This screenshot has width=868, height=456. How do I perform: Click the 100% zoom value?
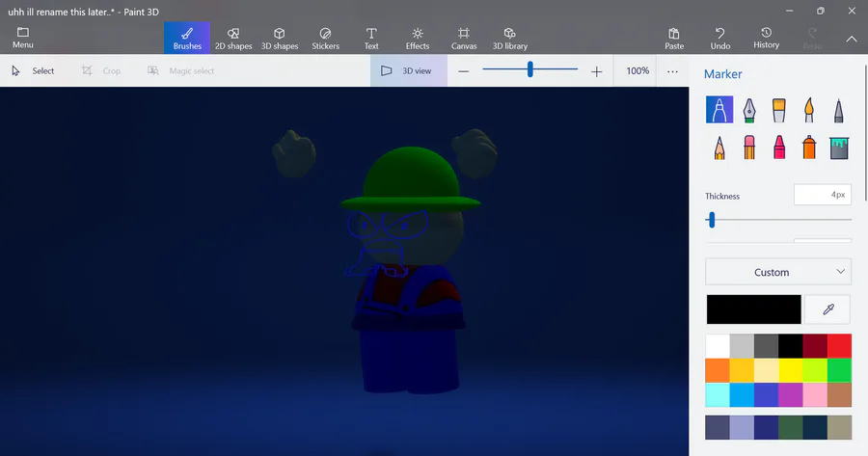point(637,70)
